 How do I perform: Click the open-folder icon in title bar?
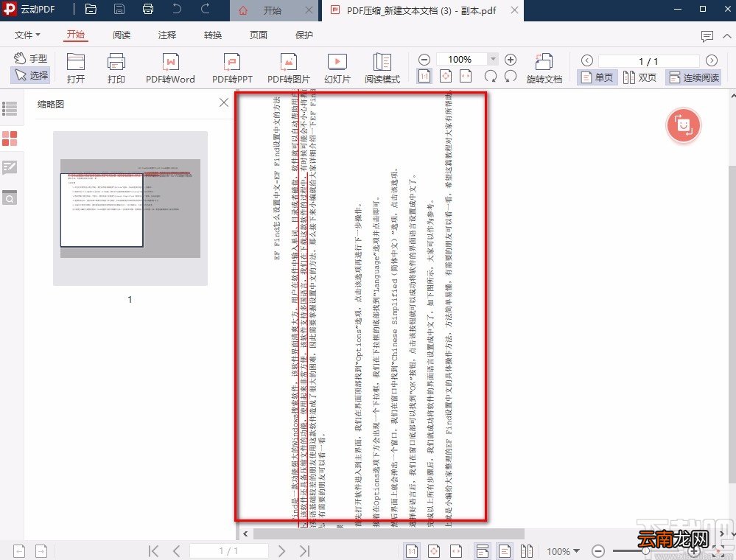pos(91,9)
